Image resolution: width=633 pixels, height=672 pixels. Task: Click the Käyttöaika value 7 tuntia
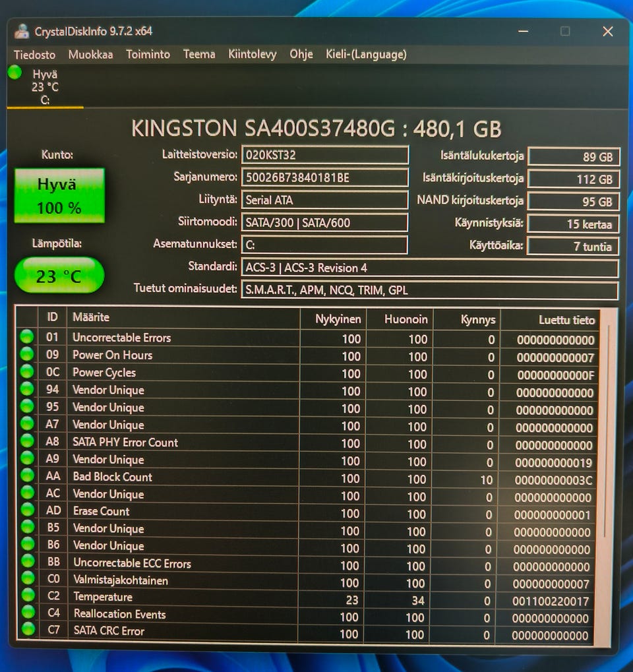tap(572, 246)
